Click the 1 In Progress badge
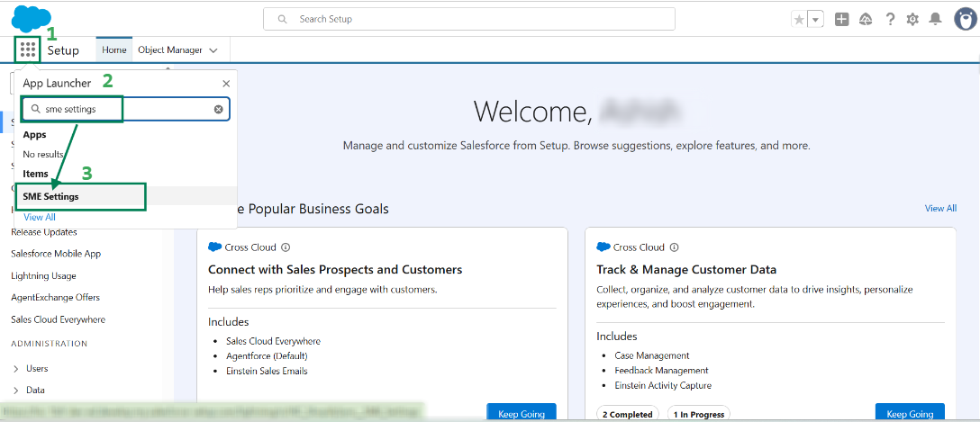 coord(699,415)
